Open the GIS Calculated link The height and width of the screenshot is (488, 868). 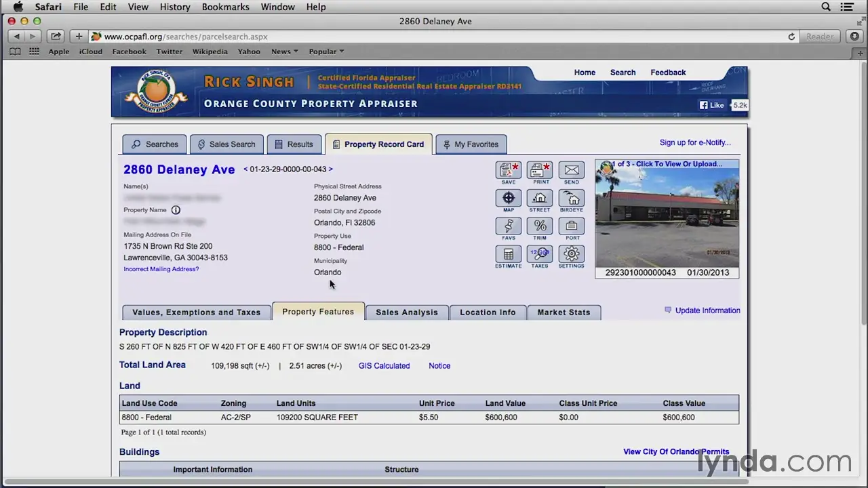tap(384, 366)
